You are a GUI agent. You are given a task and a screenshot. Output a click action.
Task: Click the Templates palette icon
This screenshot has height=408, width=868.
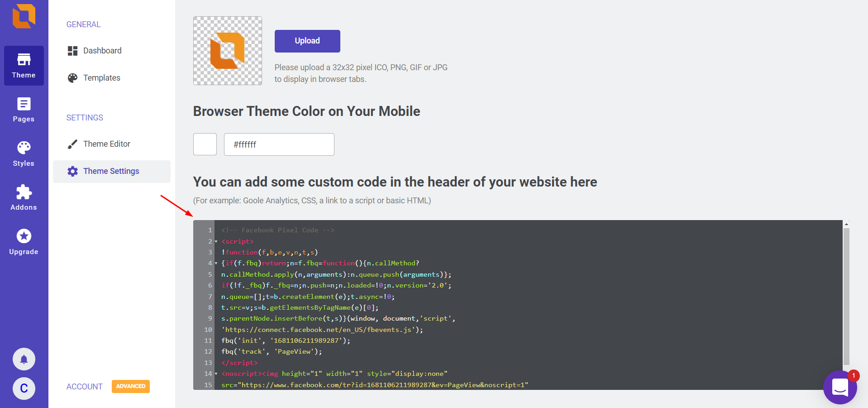coord(72,78)
